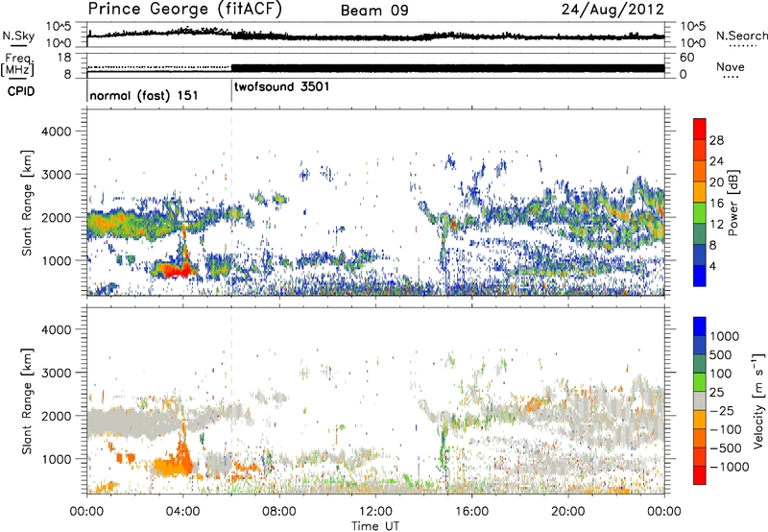Screen dimensions: 768x532
Task: Select the "Beam 09" label
Action: 374,11
